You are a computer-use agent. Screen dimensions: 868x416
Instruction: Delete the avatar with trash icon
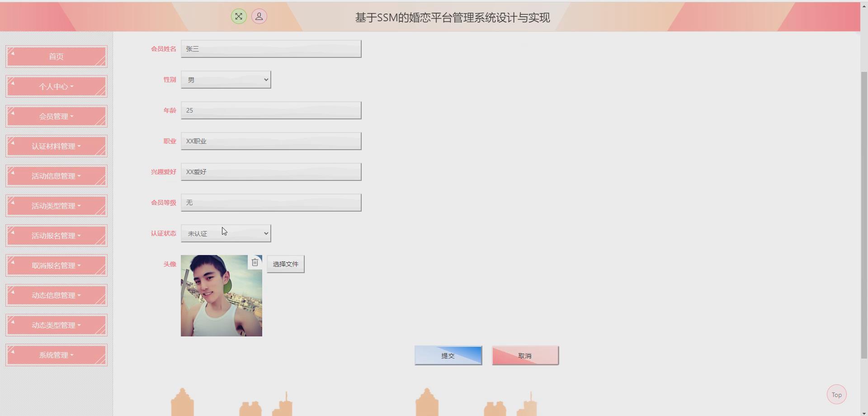point(255,262)
